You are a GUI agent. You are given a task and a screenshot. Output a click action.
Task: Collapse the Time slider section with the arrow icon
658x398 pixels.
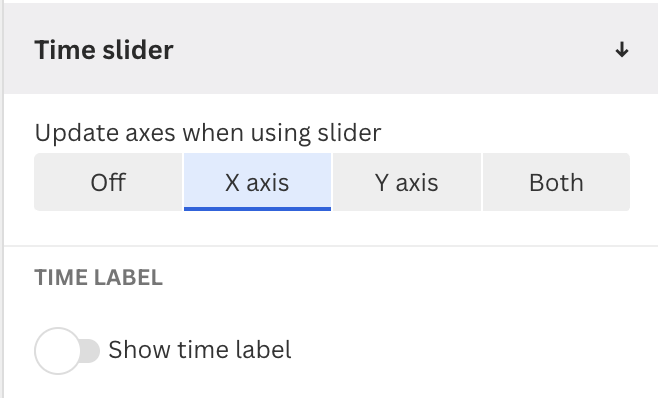621,50
